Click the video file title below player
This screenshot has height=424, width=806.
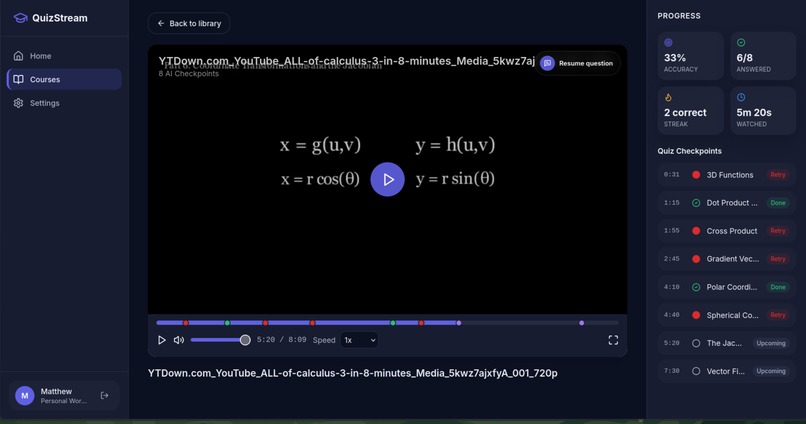[353, 374]
